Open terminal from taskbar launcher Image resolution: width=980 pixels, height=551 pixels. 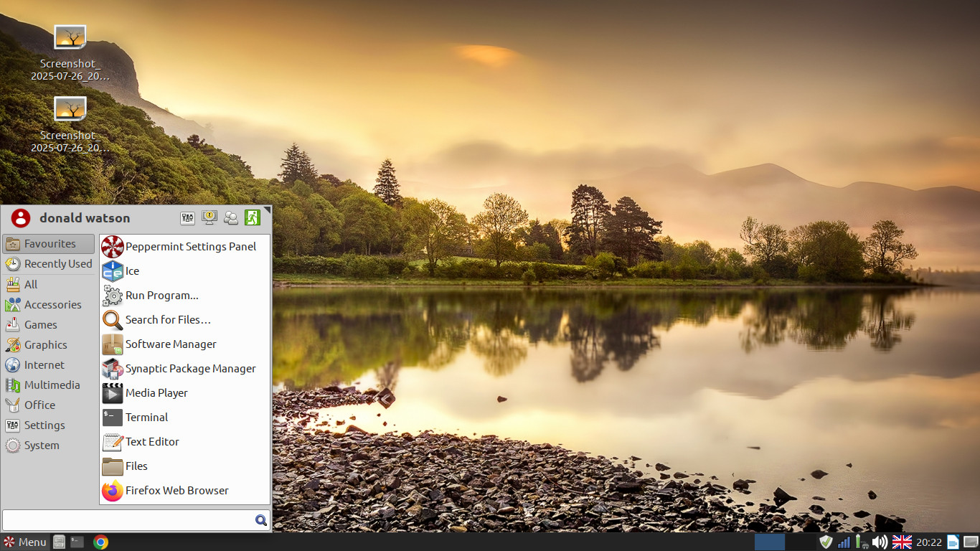pyautogui.click(x=77, y=542)
